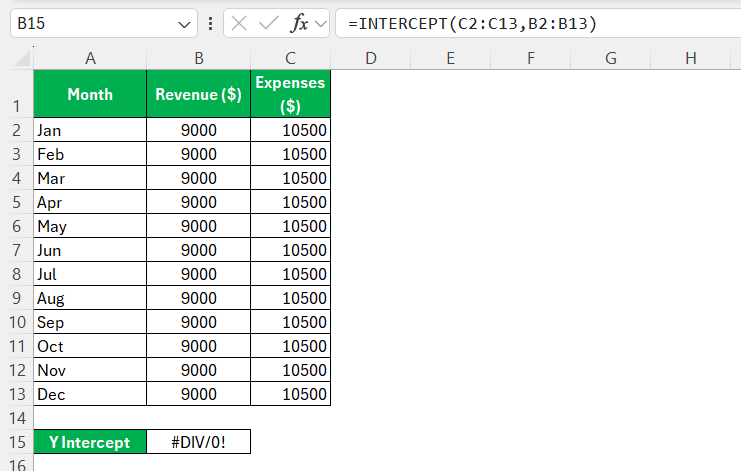Screen dimensions: 741x471
Task: Select column B header
Action: tap(198, 59)
